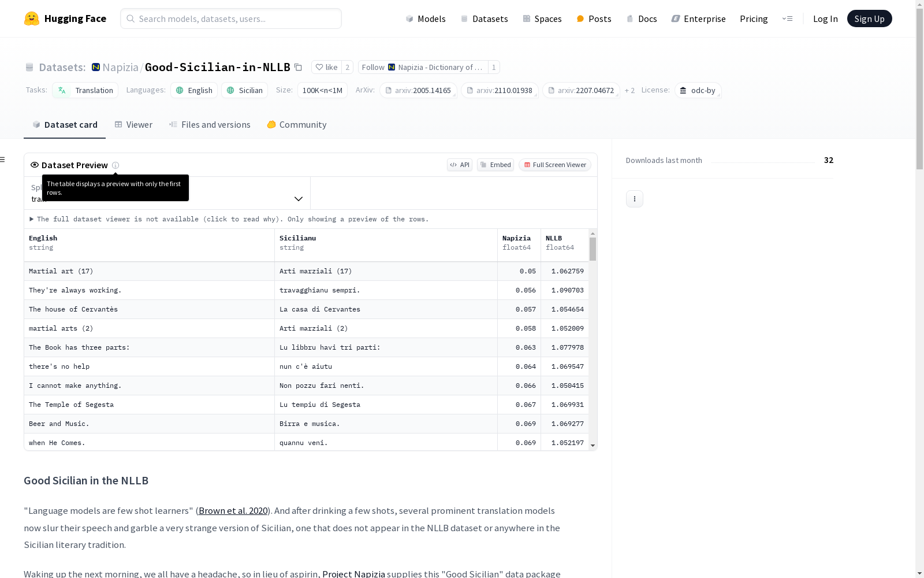This screenshot has width=924, height=578.
Task: Open the three-dot options menu
Action: [635, 199]
